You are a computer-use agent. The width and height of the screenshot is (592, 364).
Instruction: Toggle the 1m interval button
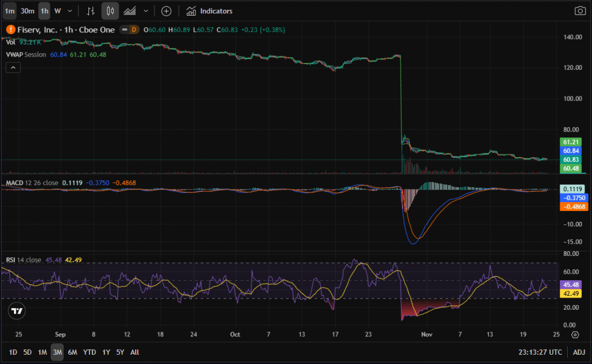point(10,11)
